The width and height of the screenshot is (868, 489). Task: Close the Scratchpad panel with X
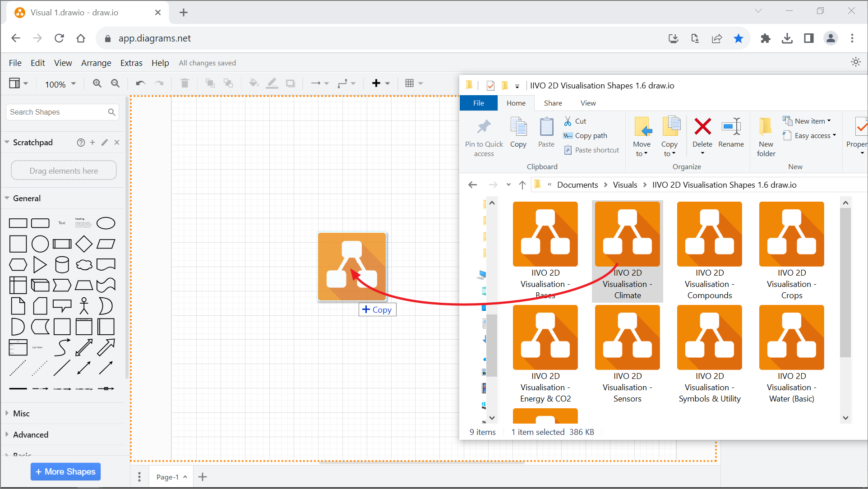click(x=117, y=143)
